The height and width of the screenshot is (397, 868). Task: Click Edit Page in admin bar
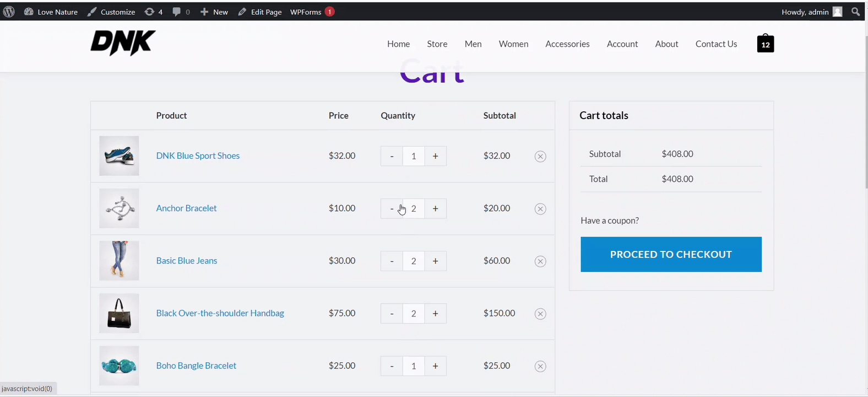click(x=260, y=12)
